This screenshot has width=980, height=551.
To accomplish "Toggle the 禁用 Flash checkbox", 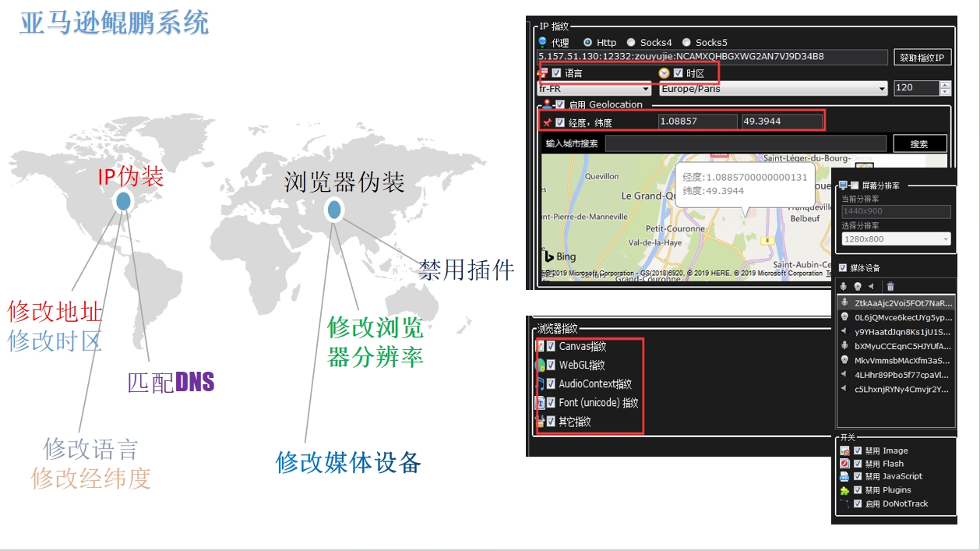I will [x=858, y=464].
